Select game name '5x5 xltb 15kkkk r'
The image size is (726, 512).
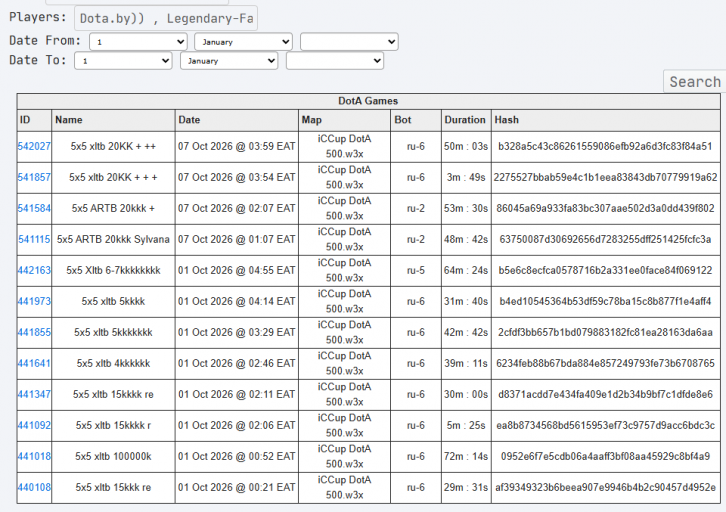tap(113, 425)
